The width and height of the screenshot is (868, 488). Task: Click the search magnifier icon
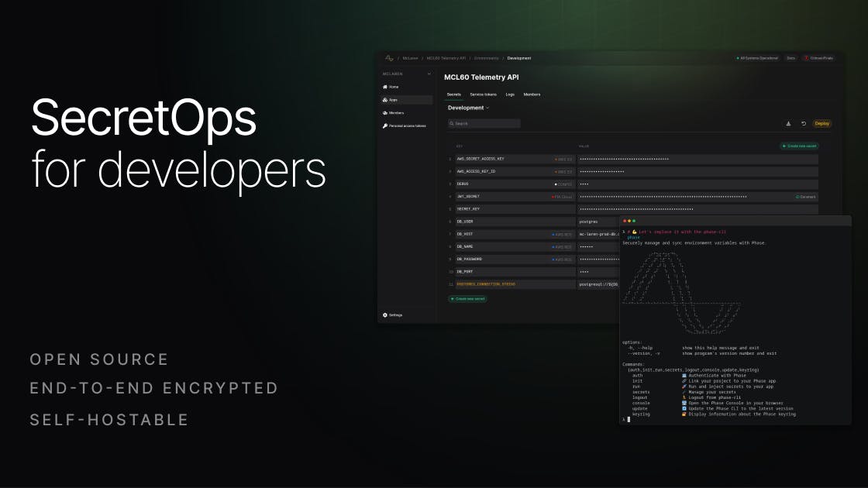452,123
